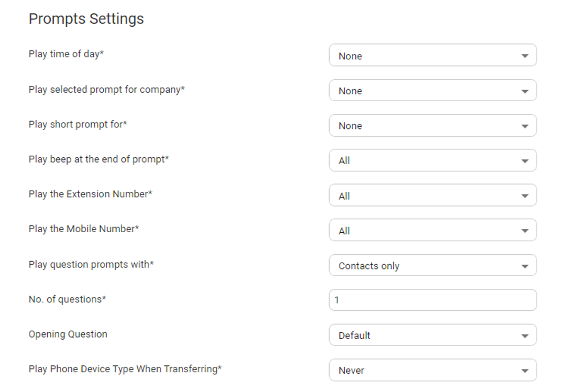Click the No. of questions input field
Screen dimensions: 588x390
click(x=432, y=300)
